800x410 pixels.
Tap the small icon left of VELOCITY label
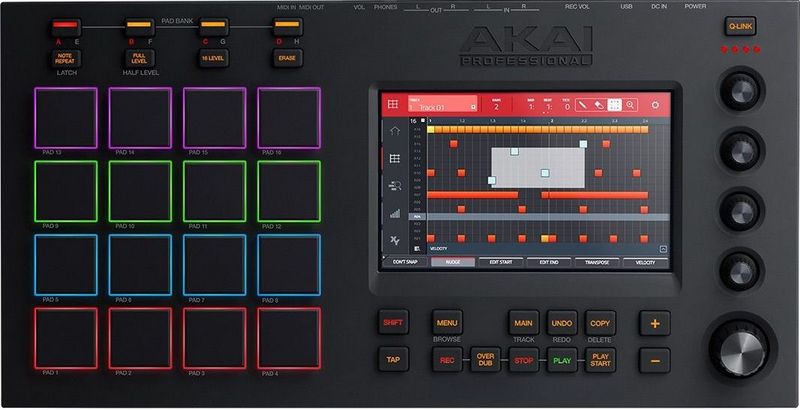(417, 249)
